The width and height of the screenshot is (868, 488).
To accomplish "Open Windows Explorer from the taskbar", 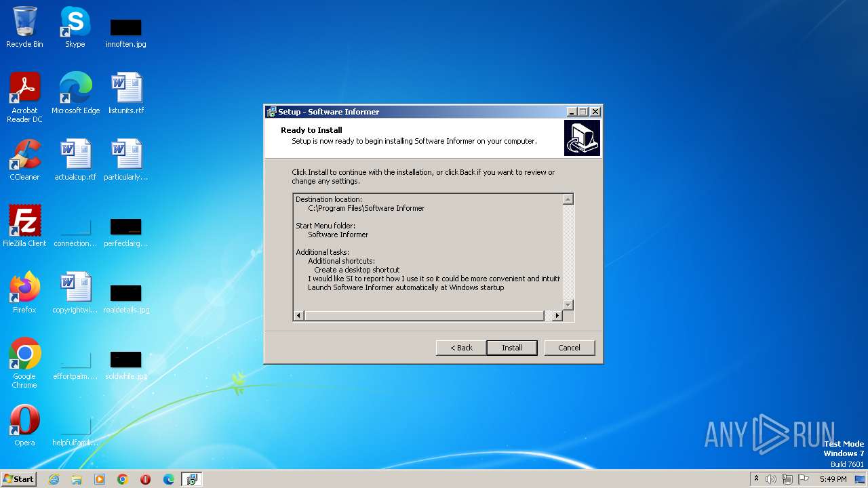I will (77, 479).
